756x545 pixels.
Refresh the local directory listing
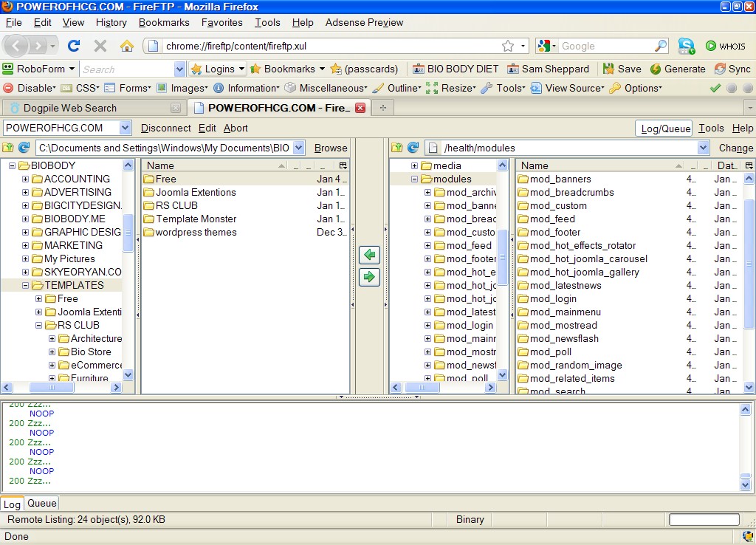24,148
